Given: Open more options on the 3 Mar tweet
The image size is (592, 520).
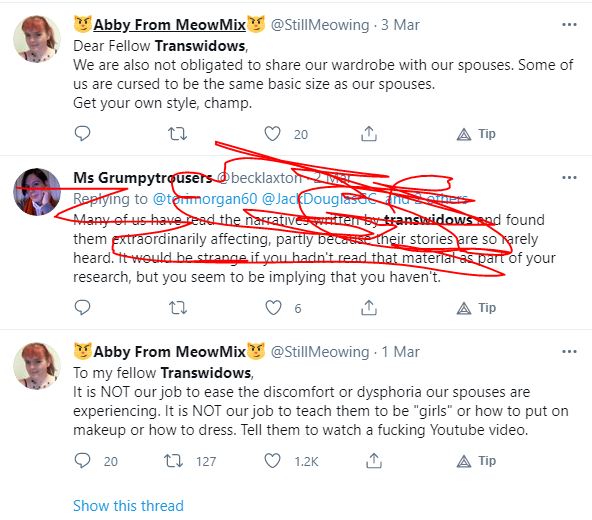Looking at the screenshot, I should tap(569, 25).
